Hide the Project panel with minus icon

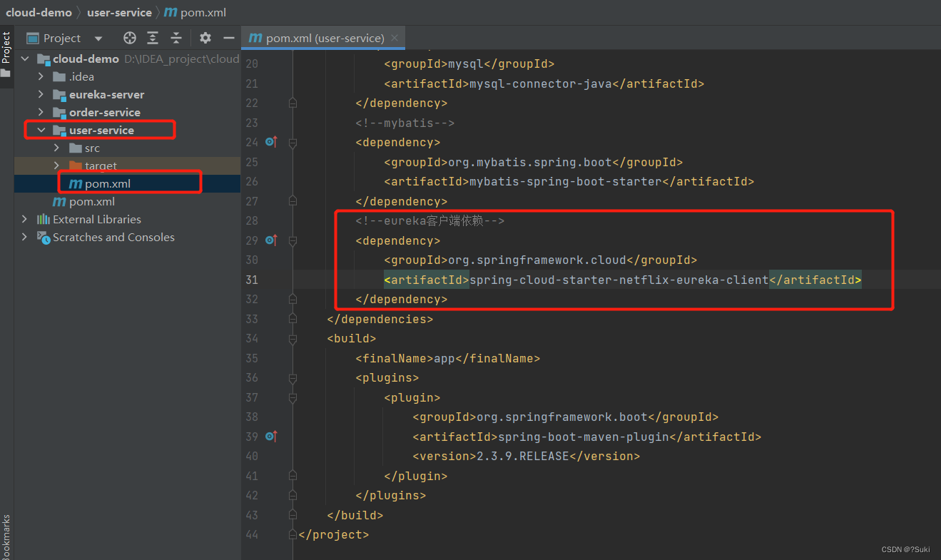click(x=228, y=38)
